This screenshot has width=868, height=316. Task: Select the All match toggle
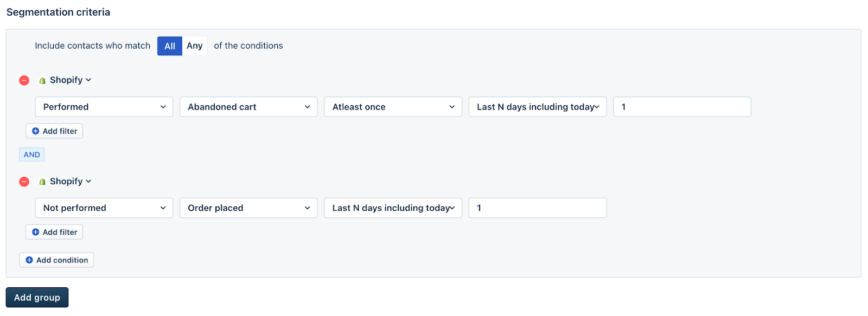coord(170,46)
